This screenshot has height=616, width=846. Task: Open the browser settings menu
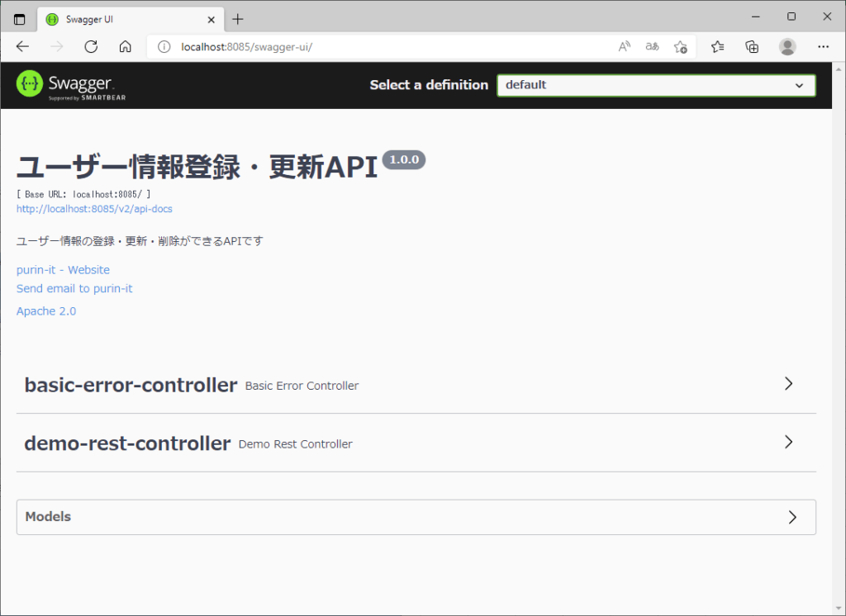(824, 47)
